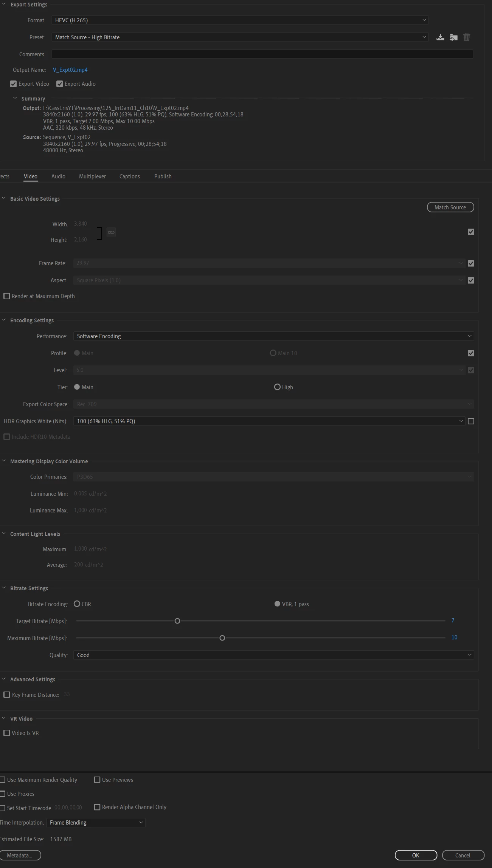Open the Format dropdown
The image size is (492, 868).
(x=240, y=20)
